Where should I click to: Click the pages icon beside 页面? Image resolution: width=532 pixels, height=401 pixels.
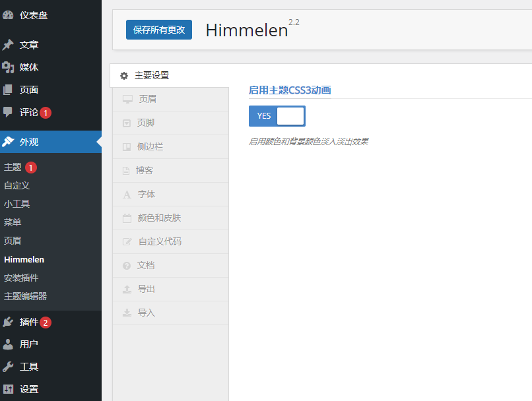[8, 90]
